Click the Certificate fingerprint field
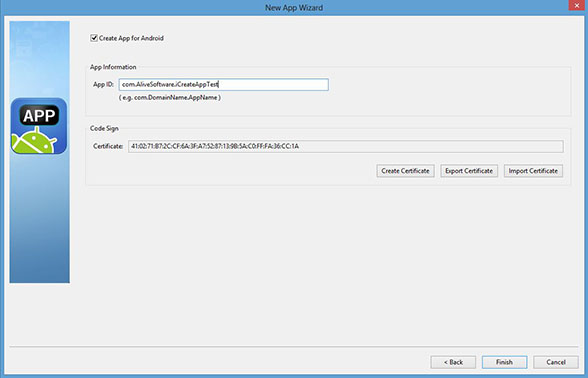Screen dimensions: 588x378 pyautogui.click(x=345, y=146)
